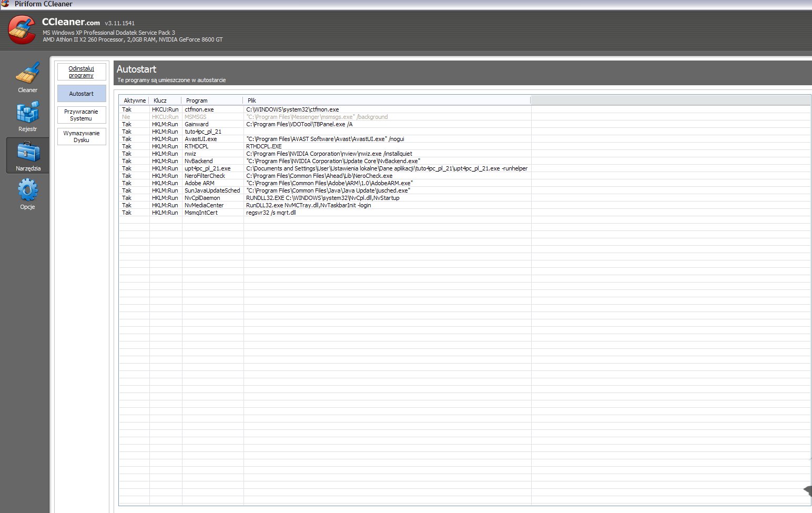Viewport: 812px width, 513px height.
Task: Click RTHDCPL.EXE in the Plik column
Action: click(264, 146)
